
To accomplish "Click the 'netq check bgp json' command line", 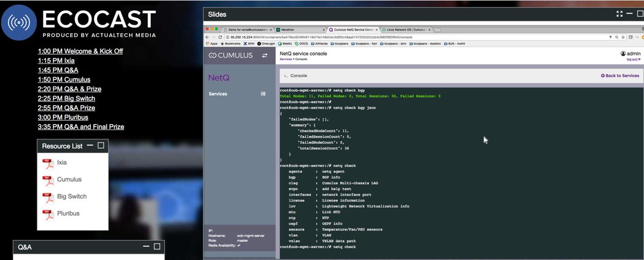I will point(330,107).
